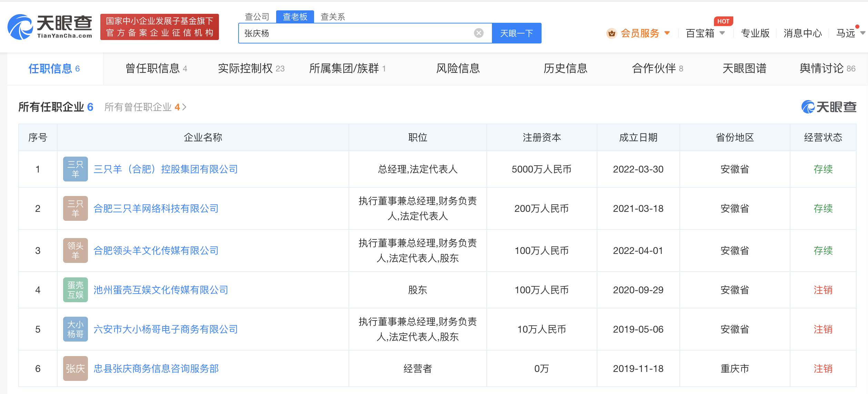Click the 蛋壳互娱 green logo icon

(75, 290)
